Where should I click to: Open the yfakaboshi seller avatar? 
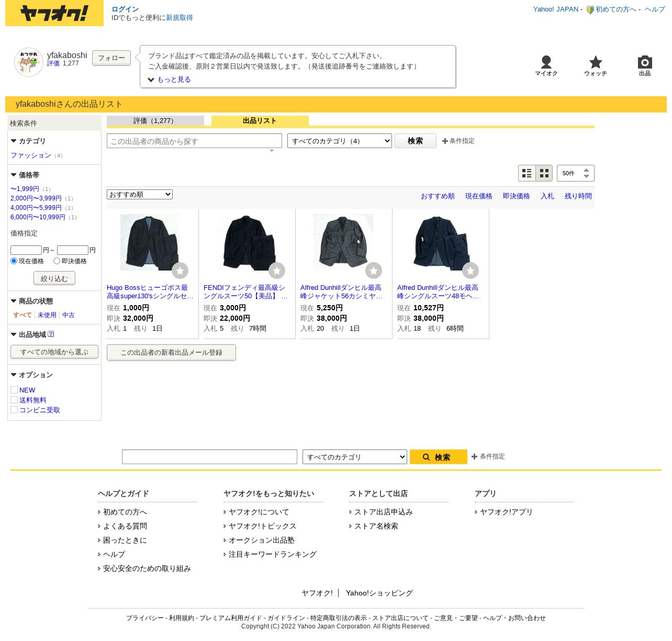click(x=29, y=62)
